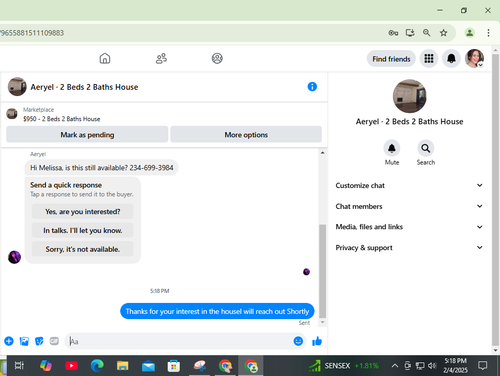The height and width of the screenshot is (376, 500).
Task: Click the listing thumbnail in chat header
Action: pos(17,87)
